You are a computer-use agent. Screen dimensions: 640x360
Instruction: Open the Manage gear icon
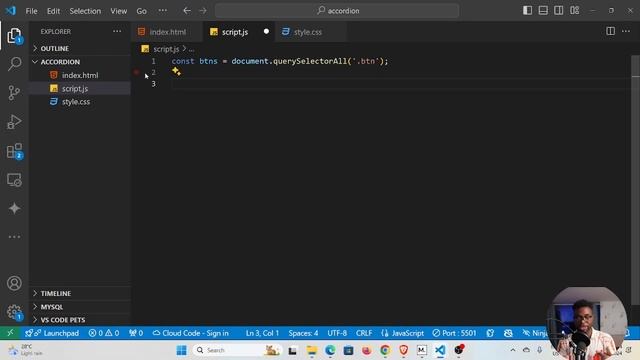[14, 312]
